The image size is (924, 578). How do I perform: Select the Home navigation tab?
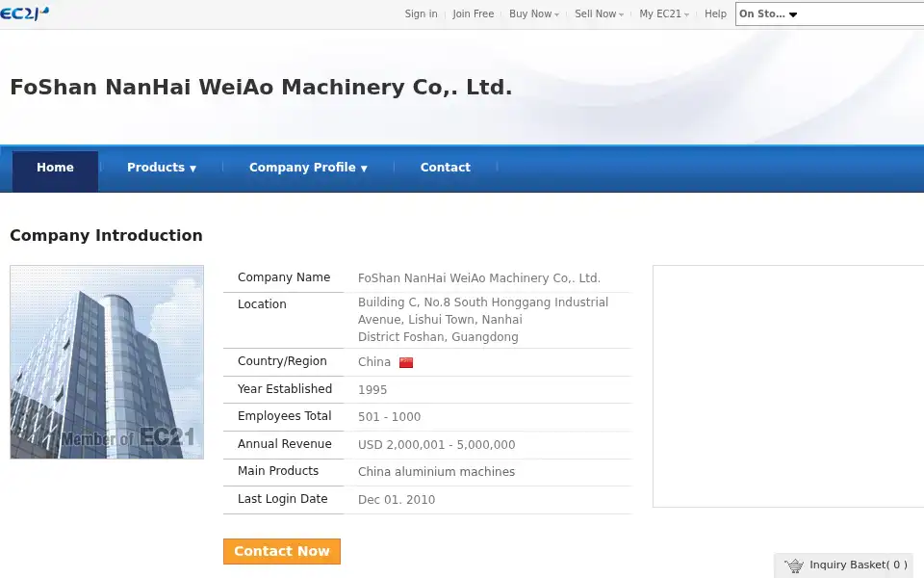pyautogui.click(x=56, y=171)
